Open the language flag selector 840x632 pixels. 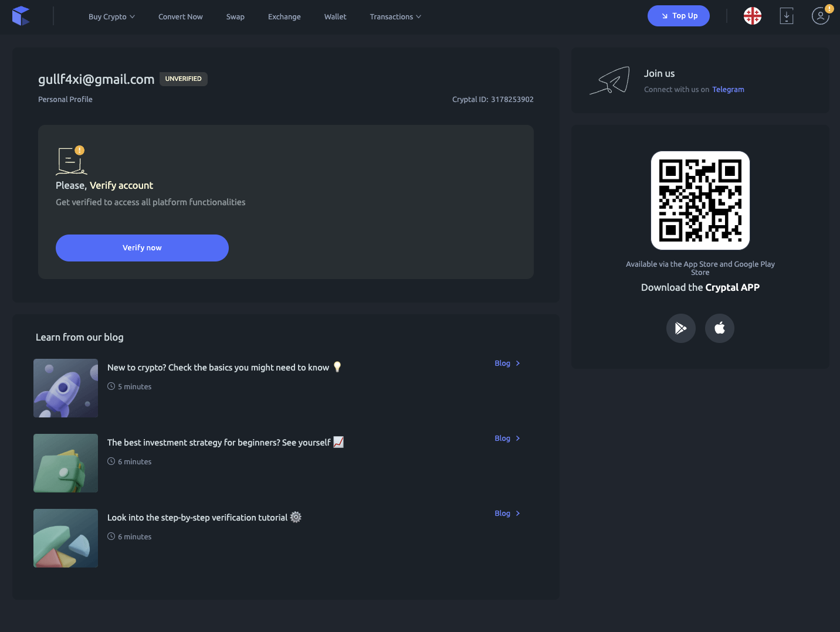click(x=752, y=16)
